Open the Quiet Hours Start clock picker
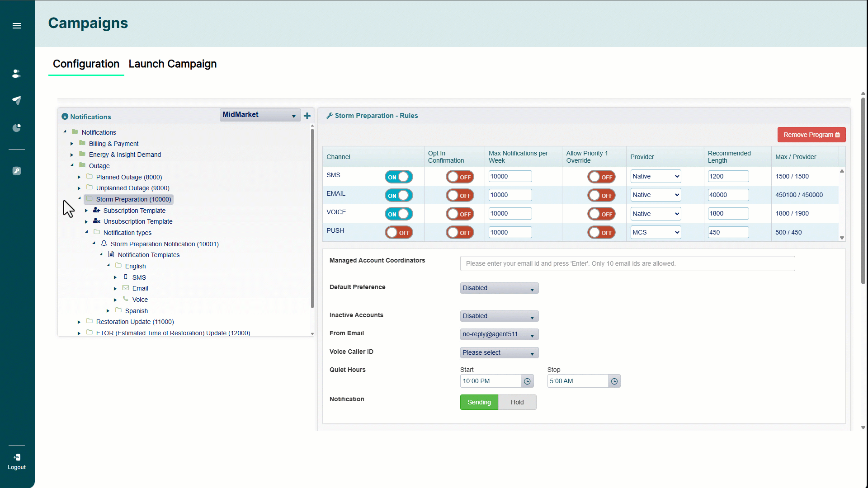The image size is (868, 488). (x=527, y=381)
